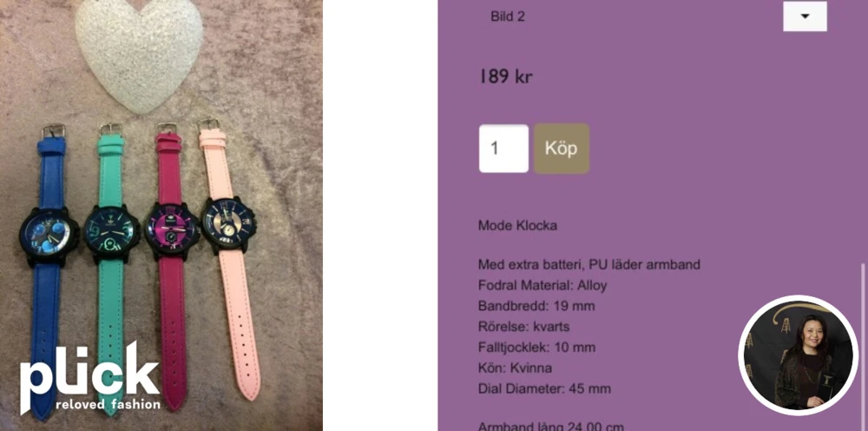The image size is (868, 431).
Task: Click the blue watch's dial face
Action: 48,235
